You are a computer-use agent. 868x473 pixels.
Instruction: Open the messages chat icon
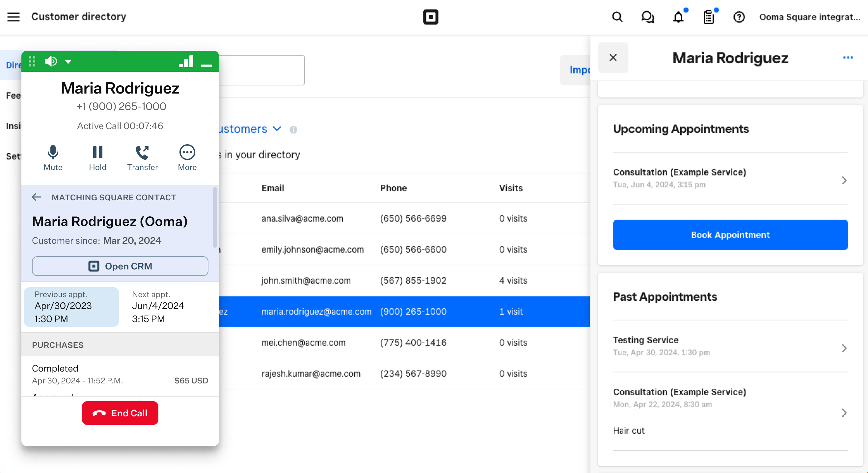(x=647, y=17)
